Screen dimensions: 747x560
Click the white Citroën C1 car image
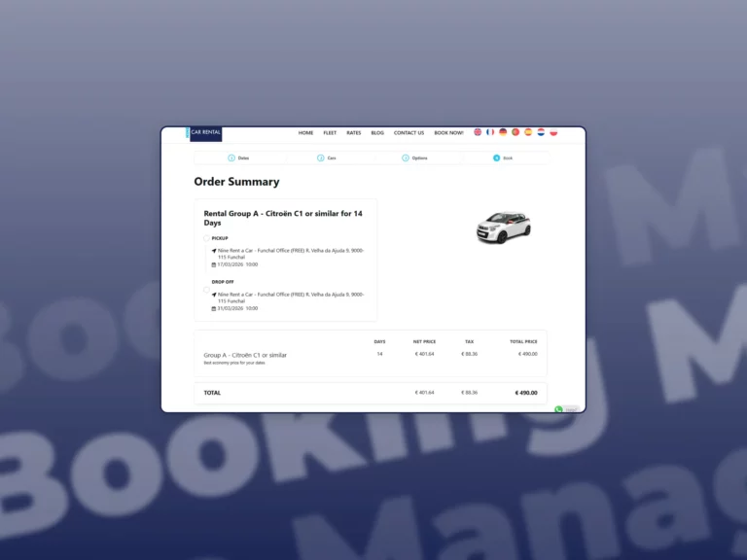click(503, 227)
